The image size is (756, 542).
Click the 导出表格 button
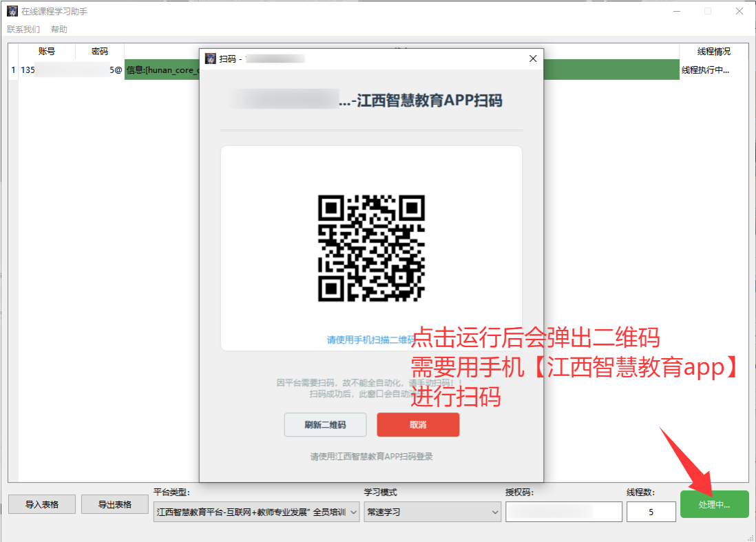click(115, 504)
